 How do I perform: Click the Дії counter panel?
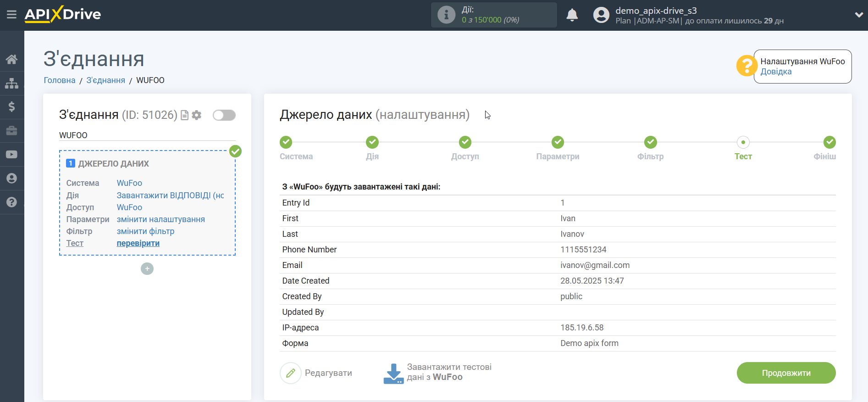(494, 15)
